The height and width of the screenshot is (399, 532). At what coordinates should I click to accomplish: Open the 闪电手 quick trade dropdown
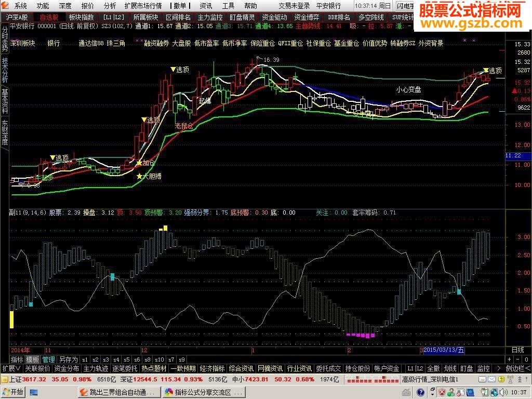[405, 6]
